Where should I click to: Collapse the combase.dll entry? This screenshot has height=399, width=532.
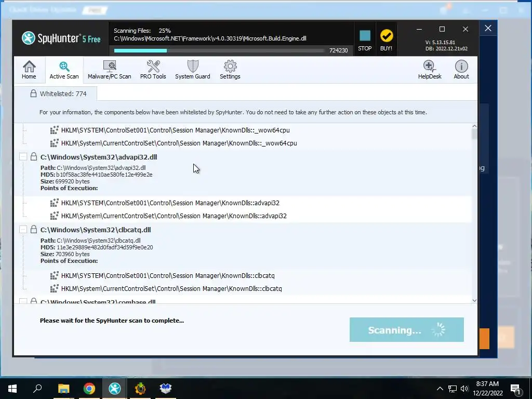click(23, 301)
